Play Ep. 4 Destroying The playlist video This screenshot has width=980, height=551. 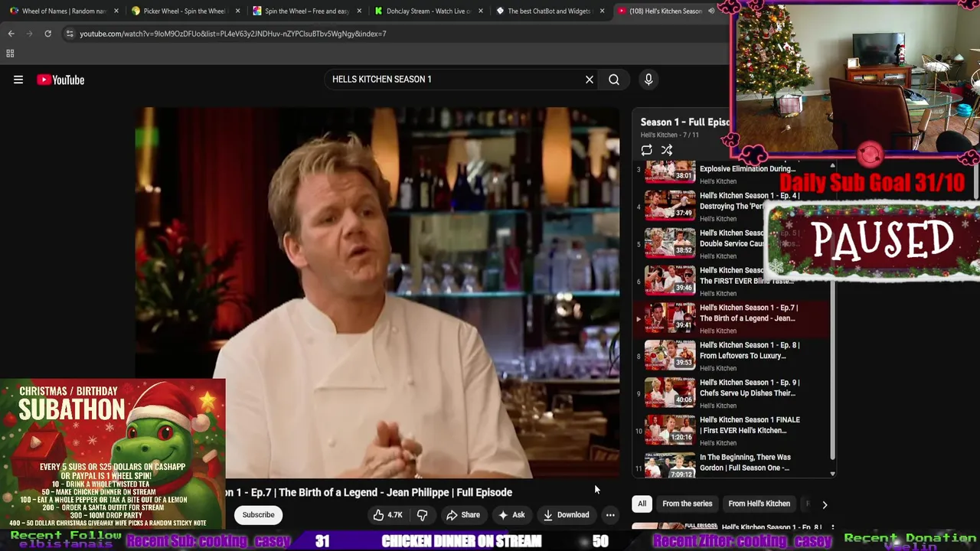pos(730,206)
